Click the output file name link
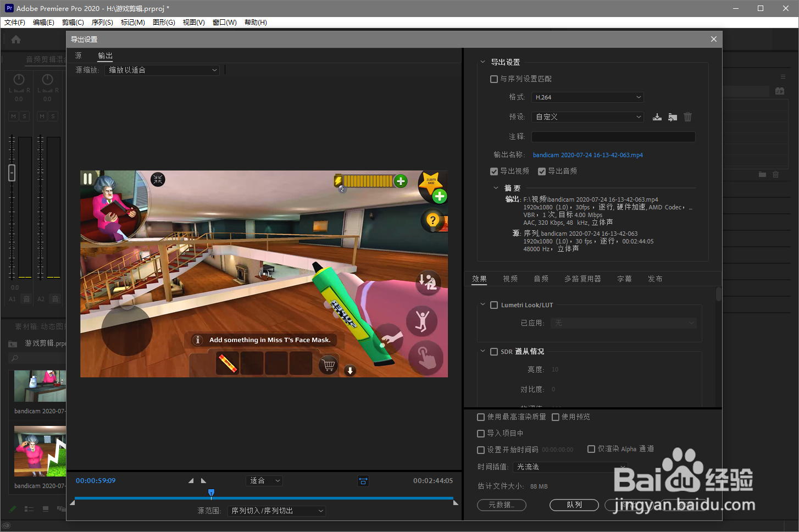799x532 pixels. pos(588,156)
